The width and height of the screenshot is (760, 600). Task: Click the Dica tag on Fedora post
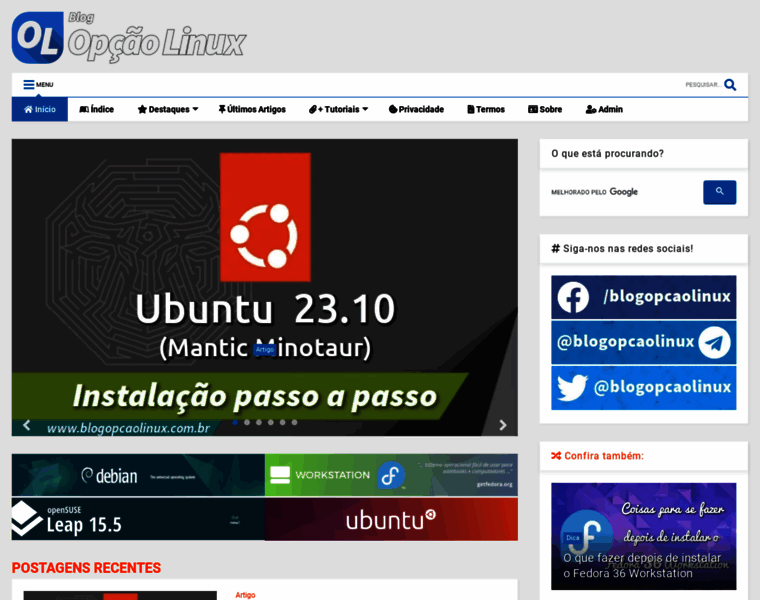tap(572, 537)
